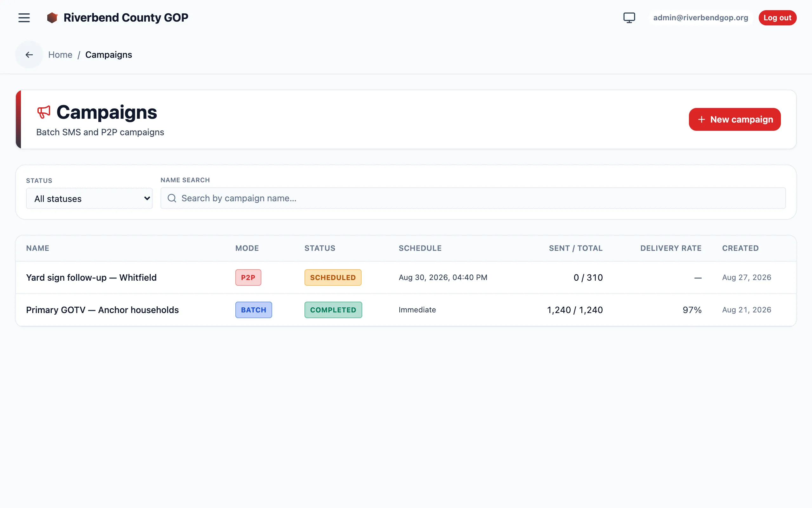The width and height of the screenshot is (812, 508).
Task: Navigate to Home breadcrumb
Action: click(x=60, y=55)
